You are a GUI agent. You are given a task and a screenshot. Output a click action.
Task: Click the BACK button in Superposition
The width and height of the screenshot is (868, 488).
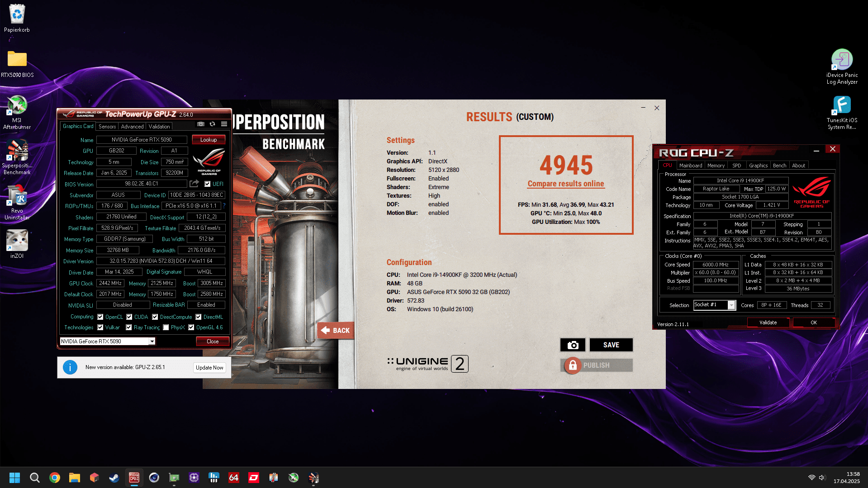336,331
